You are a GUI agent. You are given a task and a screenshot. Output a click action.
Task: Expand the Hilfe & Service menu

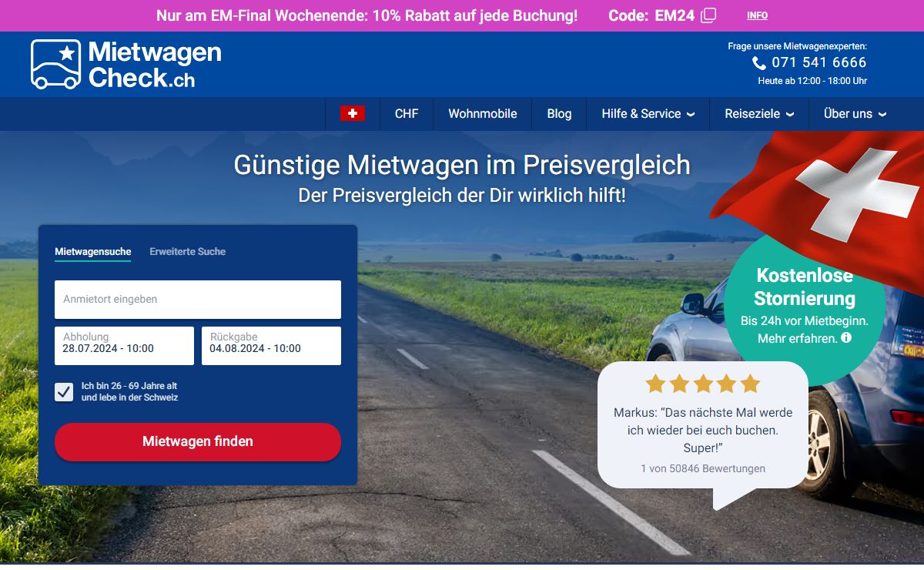coord(648,114)
